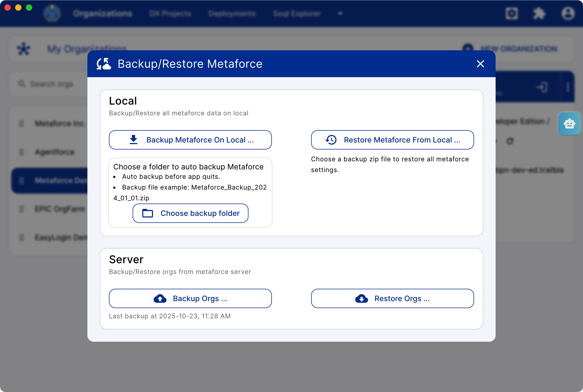Select EasyLogin Demo org in list
583x392 pixels.
(x=50, y=237)
